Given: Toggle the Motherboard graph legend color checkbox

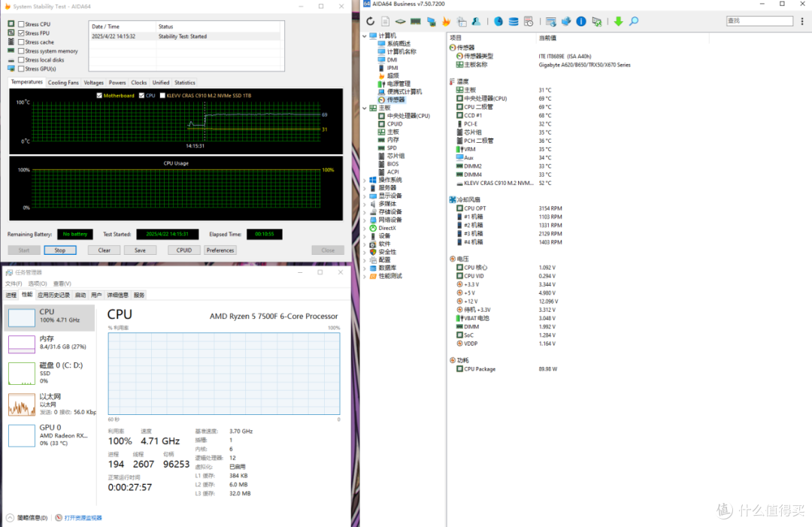Looking at the screenshot, I should pyautogui.click(x=99, y=95).
